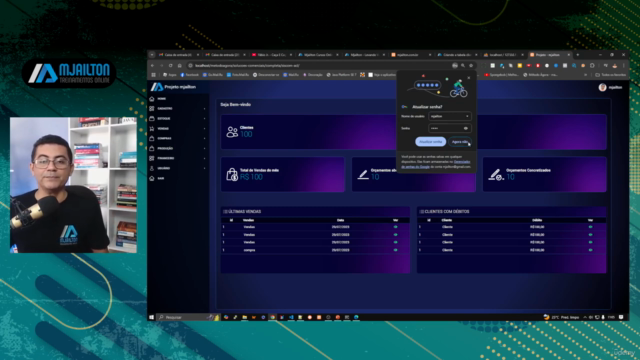View the compra row eye icon
This screenshot has width=640, height=360.
(x=395, y=250)
